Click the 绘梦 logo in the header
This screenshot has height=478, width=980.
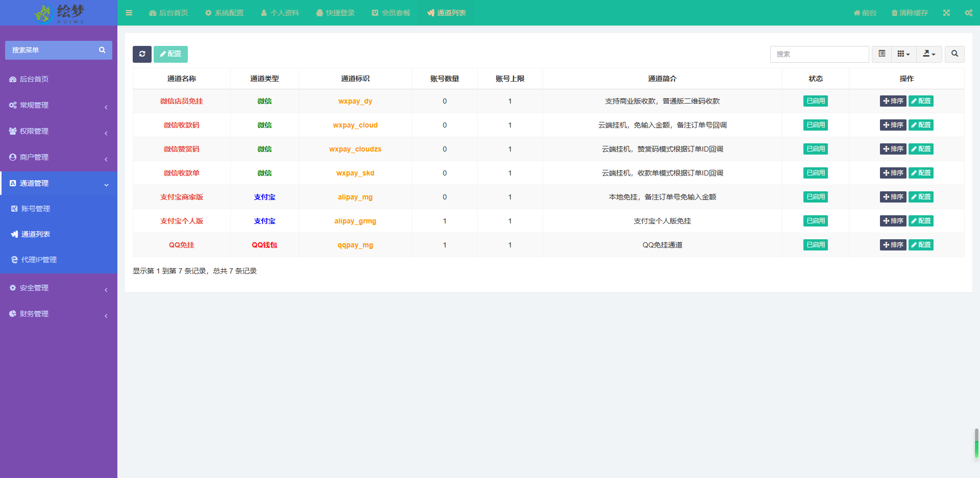pos(59,13)
